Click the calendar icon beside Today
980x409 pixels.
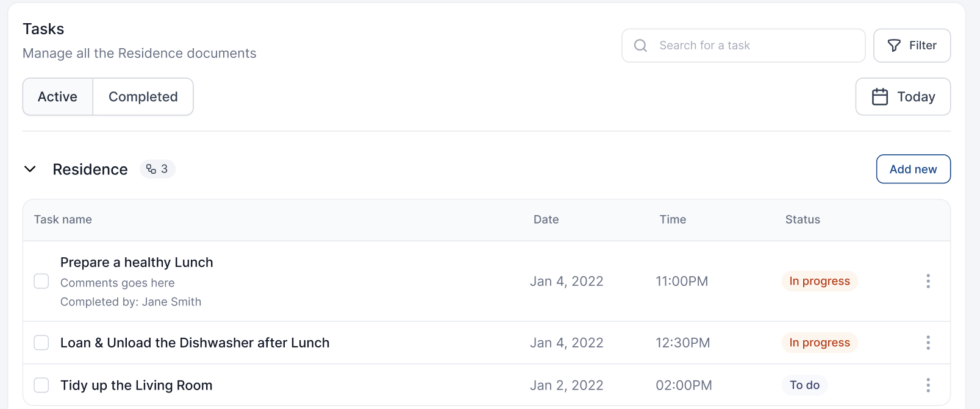879,97
